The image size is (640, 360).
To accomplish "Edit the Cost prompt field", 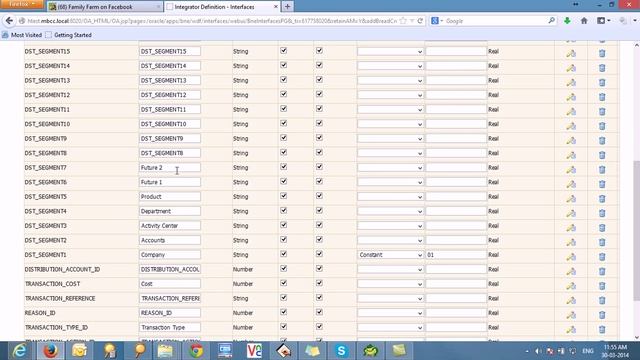I will click(x=169, y=284).
